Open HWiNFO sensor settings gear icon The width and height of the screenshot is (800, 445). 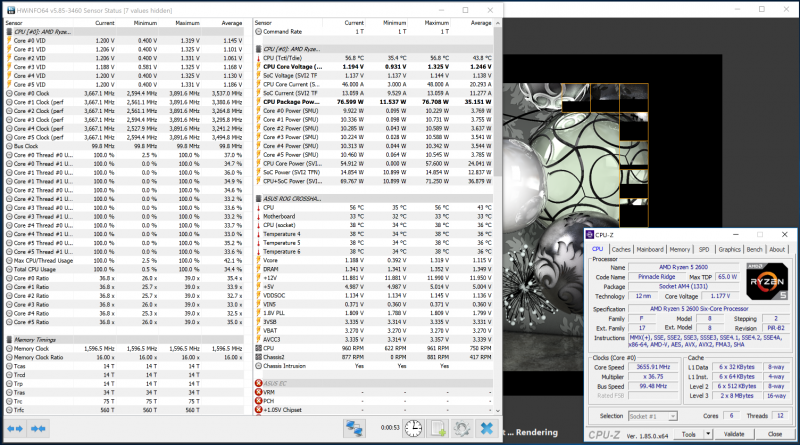pos(462,428)
